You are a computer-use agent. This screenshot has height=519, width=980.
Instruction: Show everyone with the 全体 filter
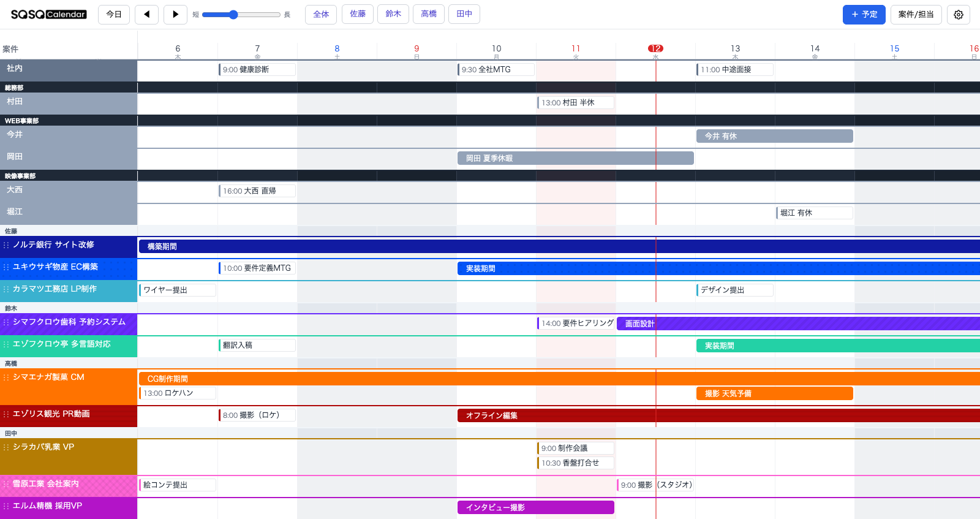[321, 14]
